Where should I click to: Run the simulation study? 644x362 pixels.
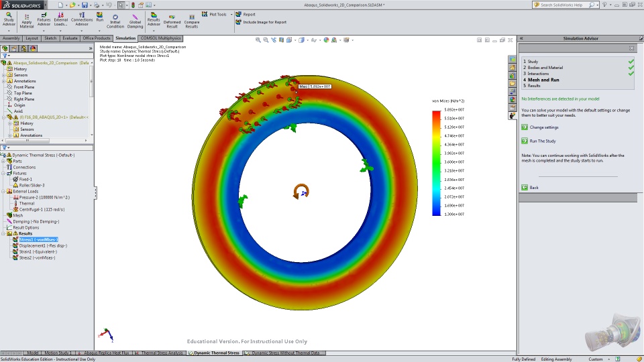pos(100,17)
